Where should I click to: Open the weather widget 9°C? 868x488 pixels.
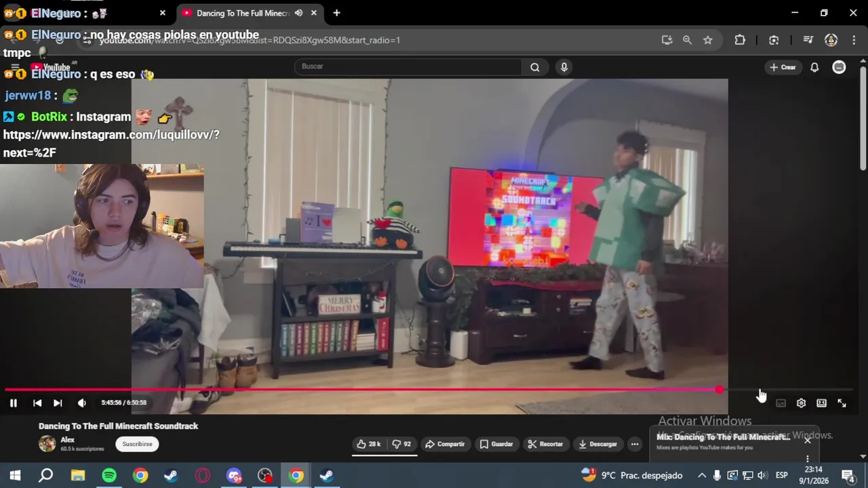pyautogui.click(x=631, y=475)
